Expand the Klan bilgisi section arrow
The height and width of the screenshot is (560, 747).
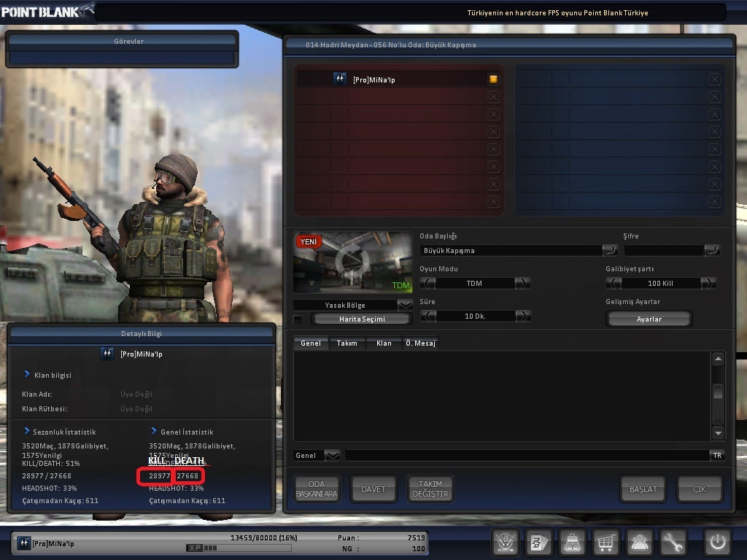pos(27,374)
